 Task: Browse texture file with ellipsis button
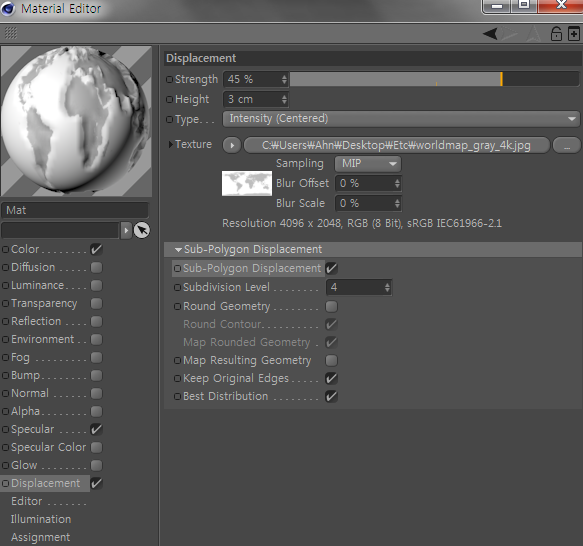[x=567, y=145]
